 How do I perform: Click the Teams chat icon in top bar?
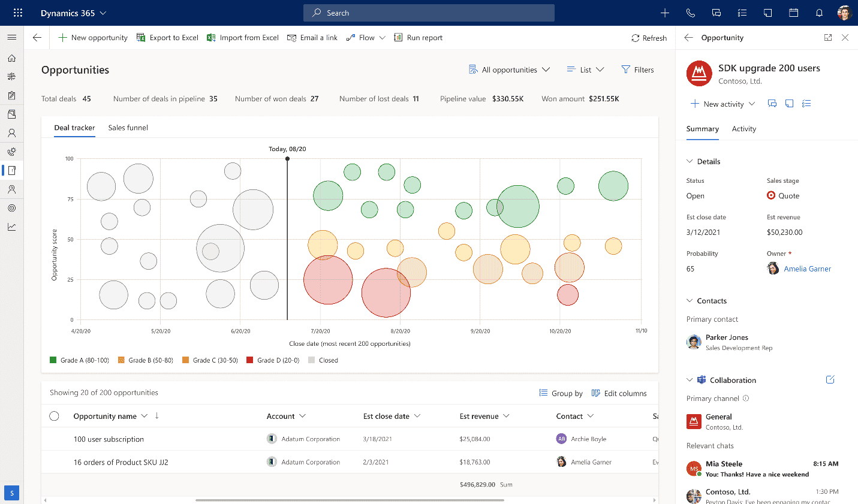coord(716,13)
